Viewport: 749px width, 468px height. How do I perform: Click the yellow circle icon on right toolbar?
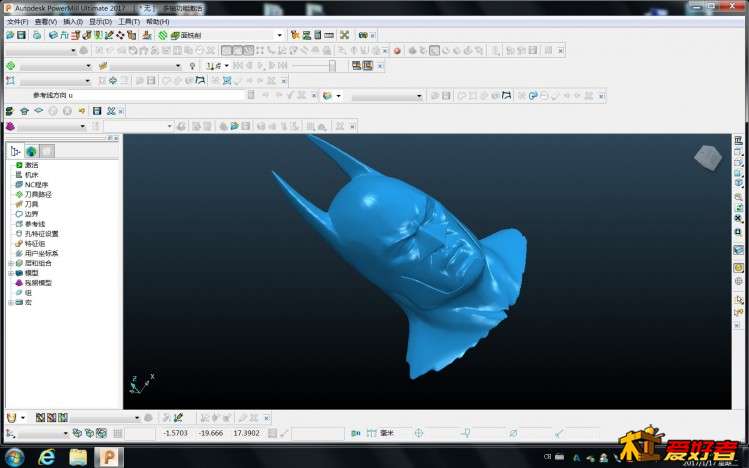pos(738,268)
